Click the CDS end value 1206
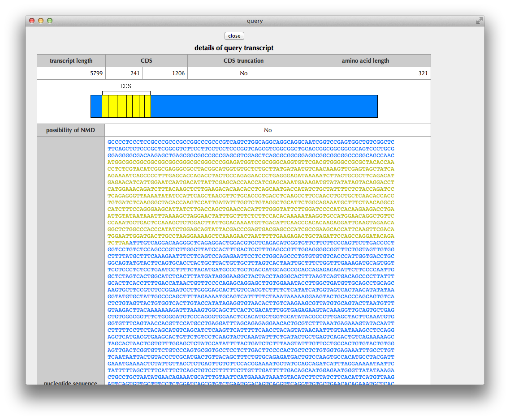 point(178,73)
